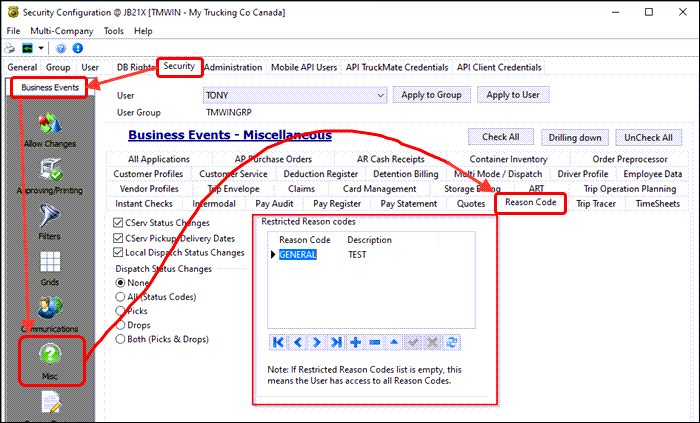Open the dropdown arrow beside the toolbar screen icon
Viewport: 700px width, 423px height.
(x=42, y=48)
